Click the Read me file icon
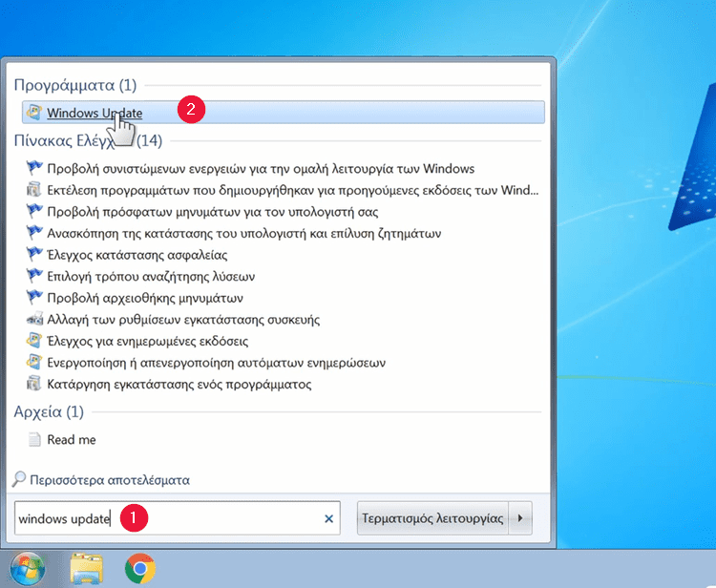716x588 pixels. pos(34,439)
